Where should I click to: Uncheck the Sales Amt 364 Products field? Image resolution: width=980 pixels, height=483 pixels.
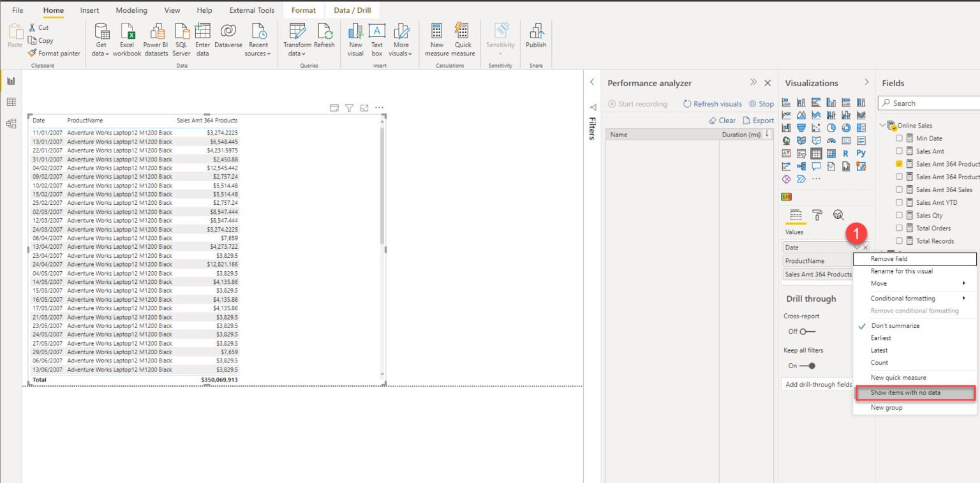click(x=900, y=164)
